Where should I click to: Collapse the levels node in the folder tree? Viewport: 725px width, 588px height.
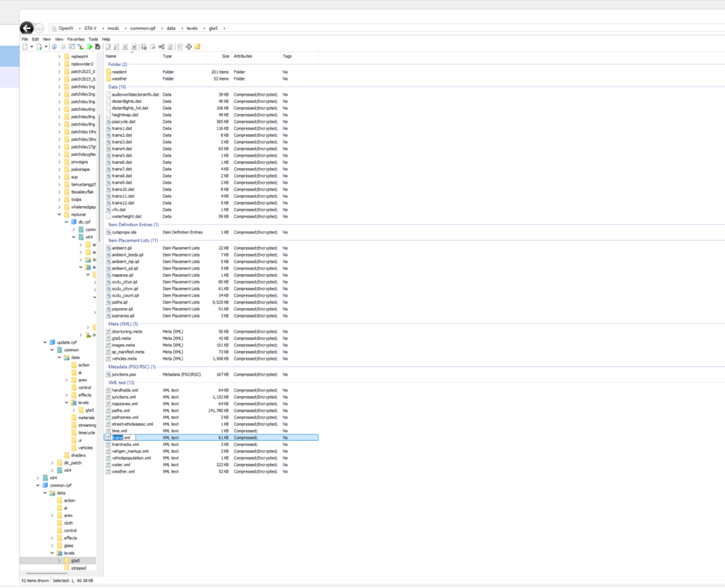66,402
